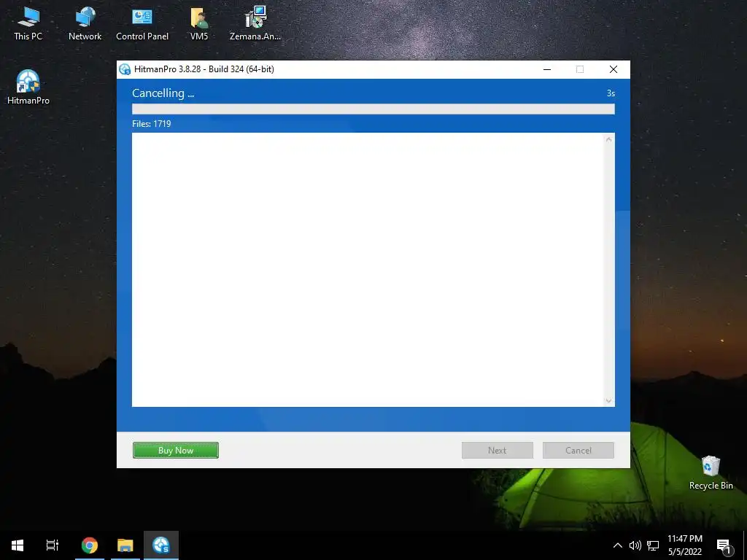Image resolution: width=747 pixels, height=560 pixels.
Task: Open the notification Action Center
Action: [724, 545]
